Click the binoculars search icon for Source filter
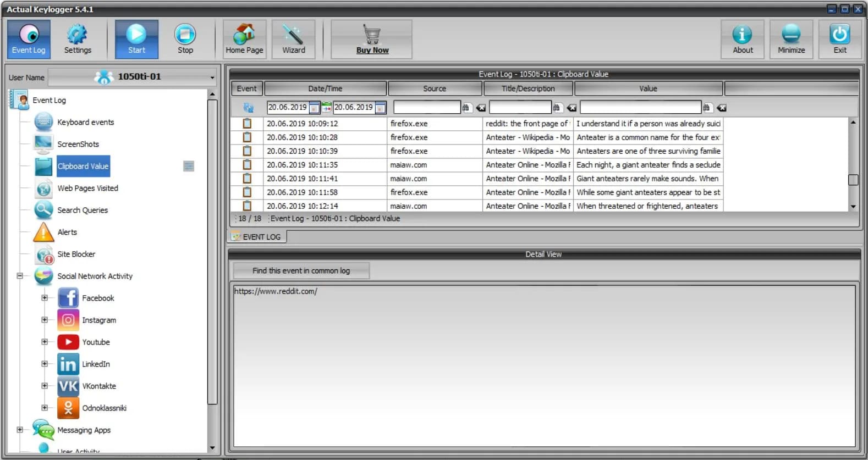The height and width of the screenshot is (460, 868). click(466, 108)
